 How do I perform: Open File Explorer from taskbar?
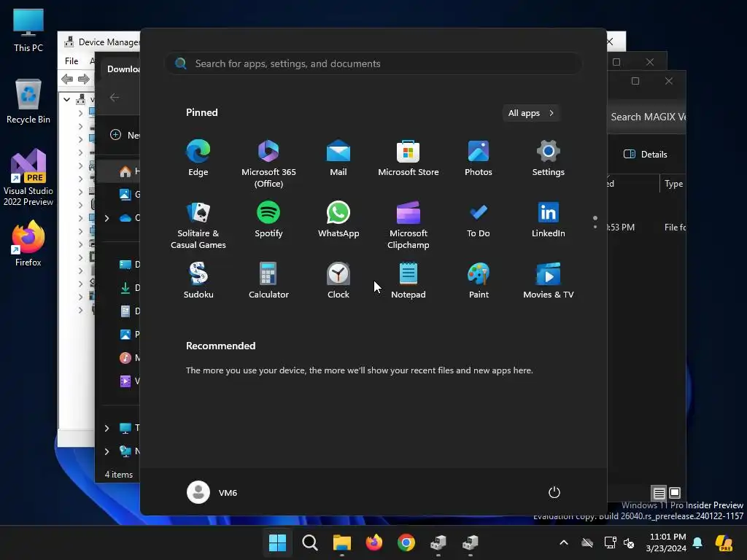point(341,542)
